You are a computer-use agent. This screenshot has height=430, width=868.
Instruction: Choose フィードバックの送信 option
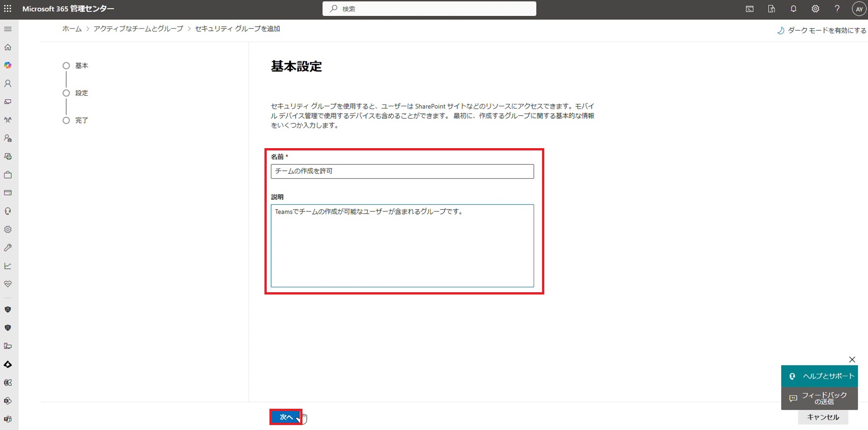coord(819,398)
